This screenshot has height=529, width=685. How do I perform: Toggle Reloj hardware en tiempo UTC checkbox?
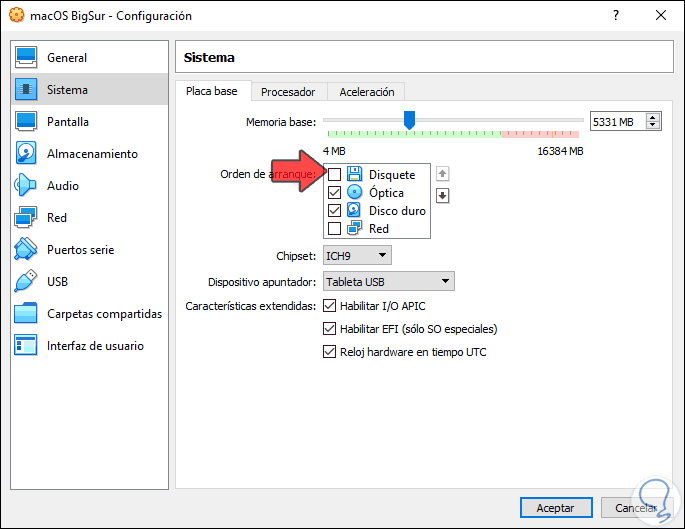[329, 352]
